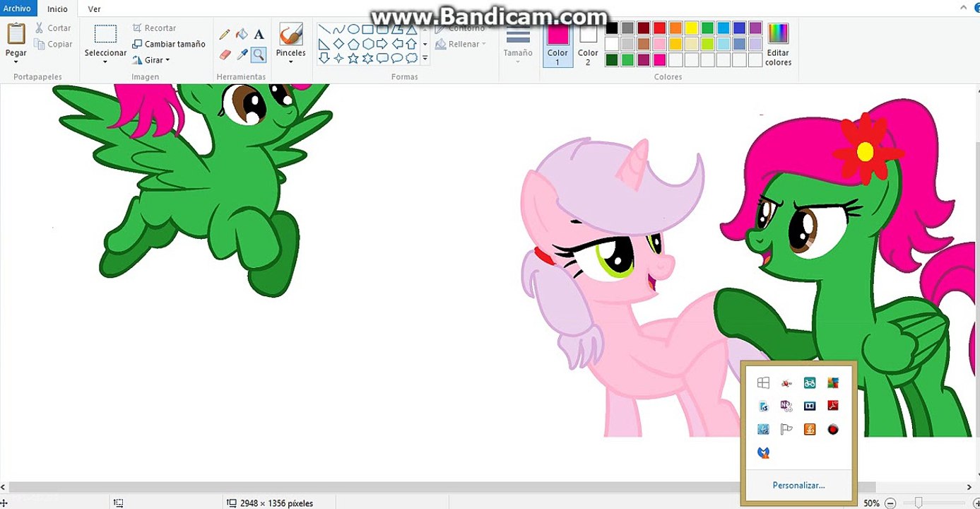
Task: Activate the Text tool
Action: 259,35
